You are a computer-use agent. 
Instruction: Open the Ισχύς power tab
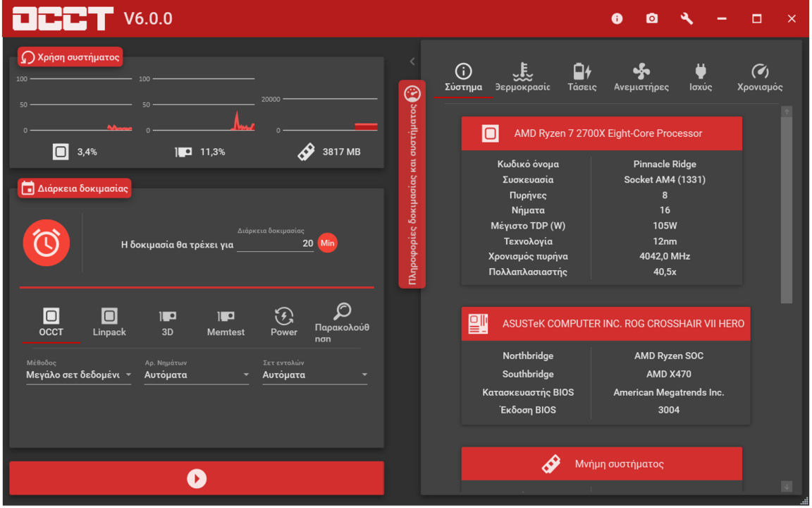point(701,79)
